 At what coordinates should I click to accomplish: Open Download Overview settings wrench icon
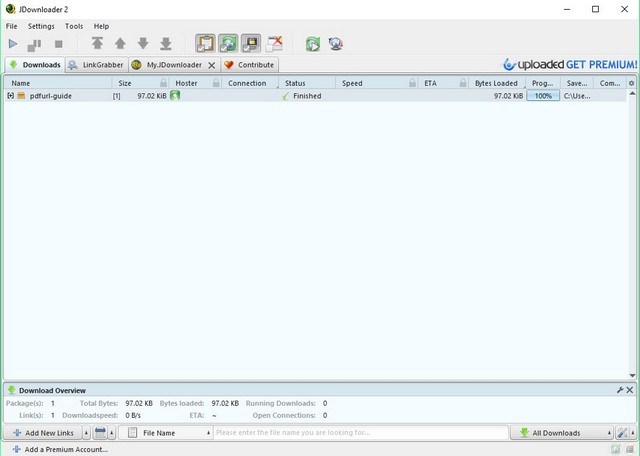620,390
